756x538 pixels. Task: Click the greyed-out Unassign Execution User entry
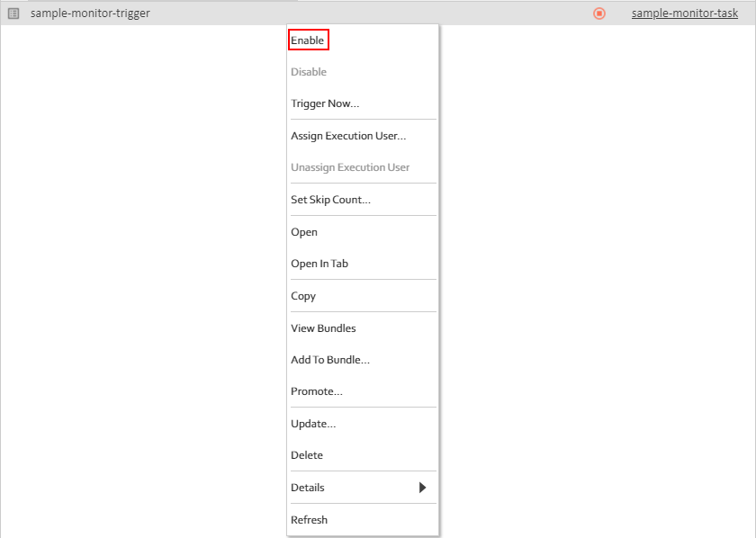coord(350,167)
